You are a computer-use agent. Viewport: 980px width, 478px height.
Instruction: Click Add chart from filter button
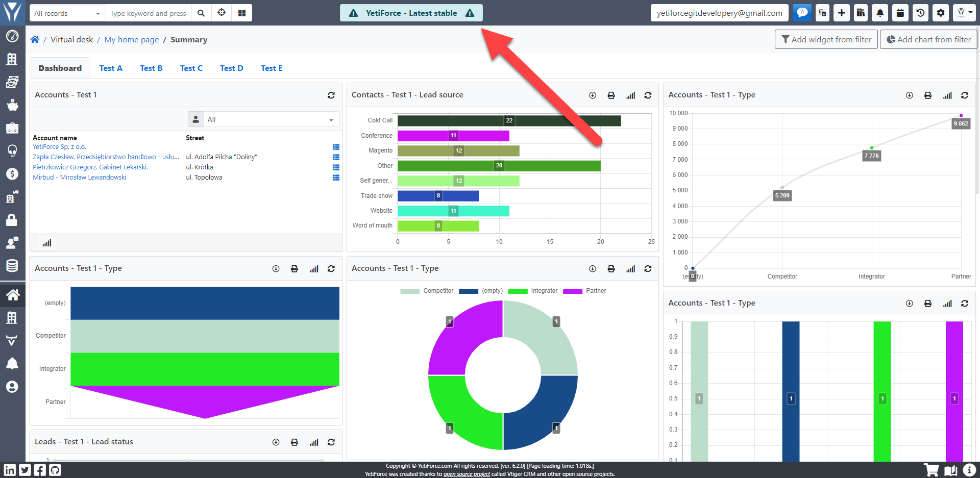pos(928,39)
